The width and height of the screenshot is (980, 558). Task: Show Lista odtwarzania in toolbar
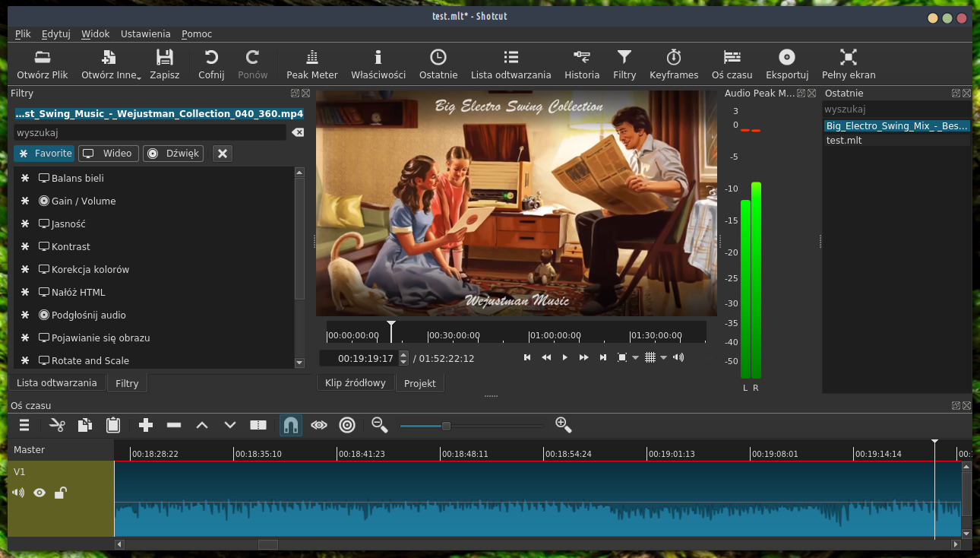tap(511, 65)
